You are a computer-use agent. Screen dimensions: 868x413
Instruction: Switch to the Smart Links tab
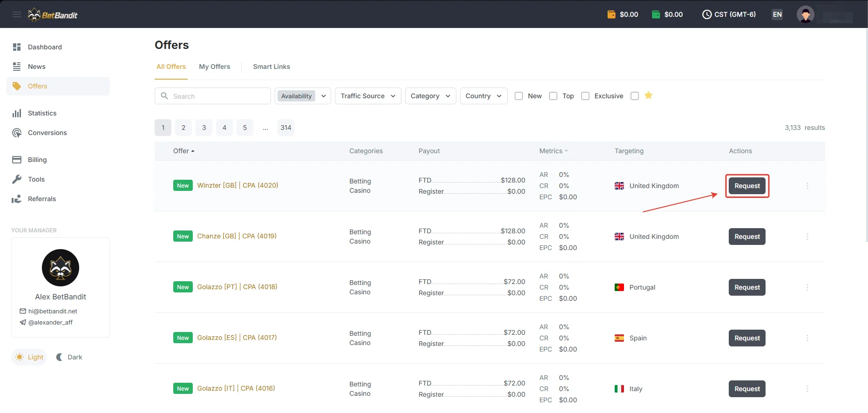point(271,67)
